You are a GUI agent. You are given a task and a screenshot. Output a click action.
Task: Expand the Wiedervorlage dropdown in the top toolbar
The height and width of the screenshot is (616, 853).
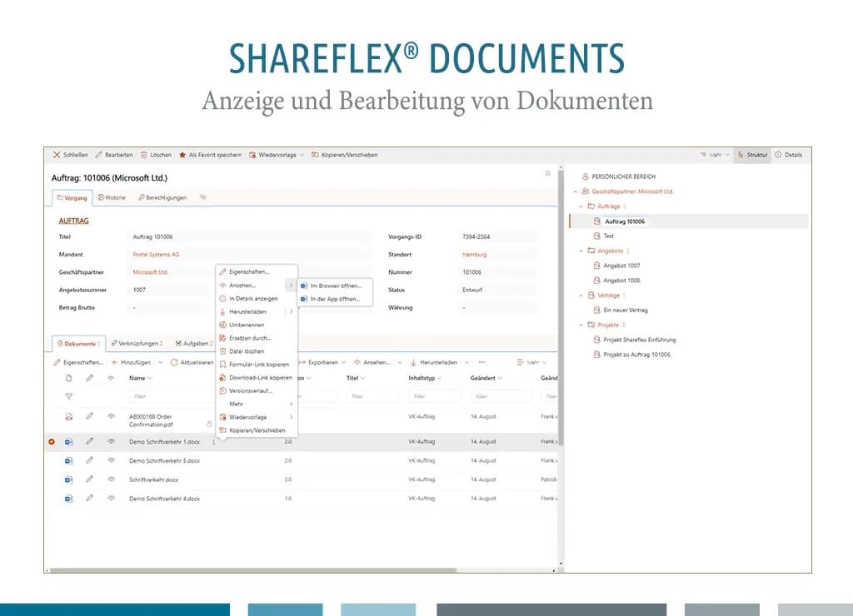coord(302,155)
